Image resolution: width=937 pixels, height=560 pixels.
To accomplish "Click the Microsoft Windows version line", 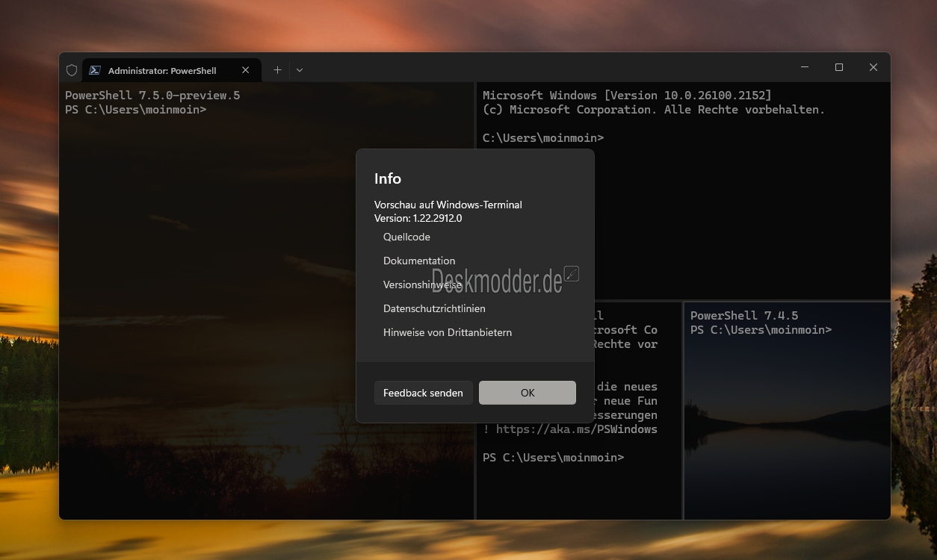I will (627, 96).
